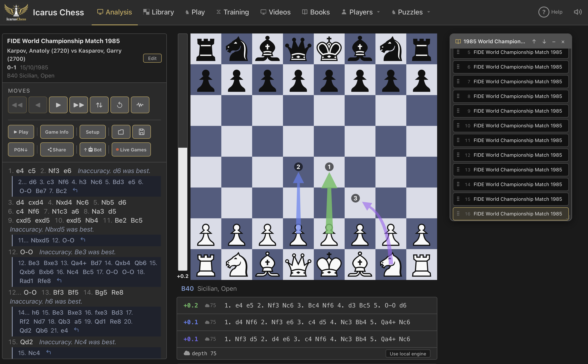Click the black queen on d8
This screenshot has height=364, width=588.
(x=298, y=49)
